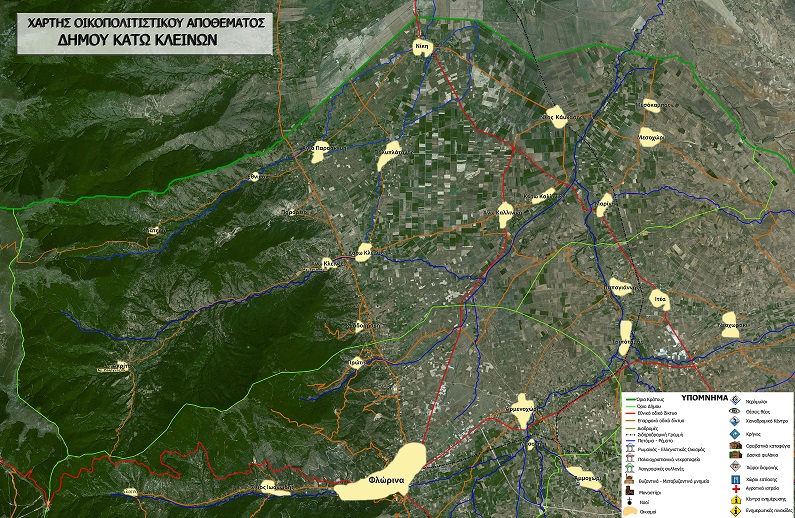Click the monastery building icon in legend
The height and width of the screenshot is (518, 795).
point(628,491)
